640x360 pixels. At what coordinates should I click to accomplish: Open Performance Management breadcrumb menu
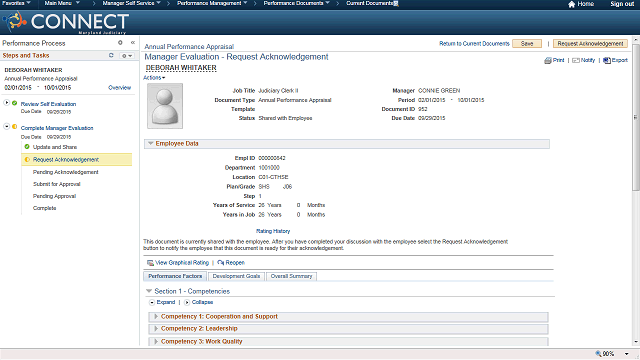click(212, 3)
